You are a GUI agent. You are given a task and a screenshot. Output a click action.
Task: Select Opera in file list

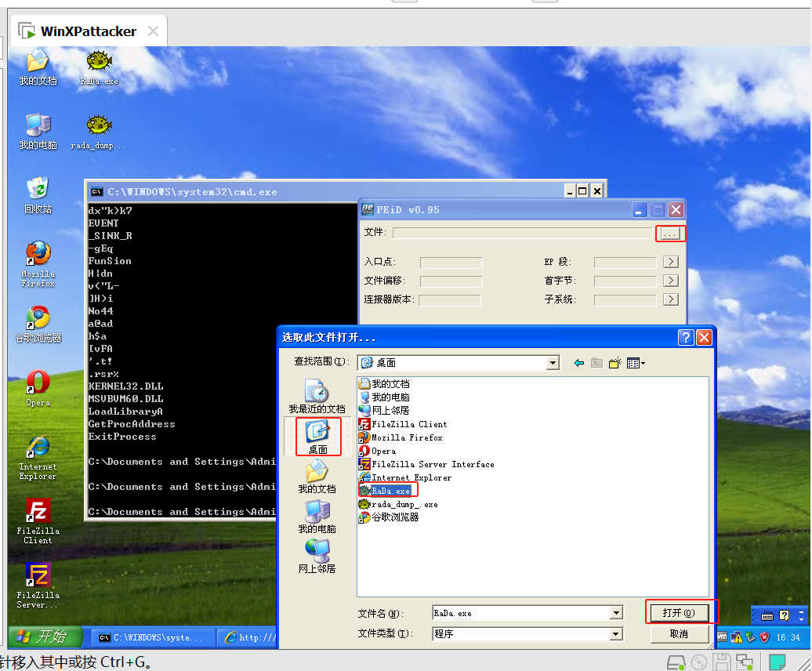click(x=378, y=451)
